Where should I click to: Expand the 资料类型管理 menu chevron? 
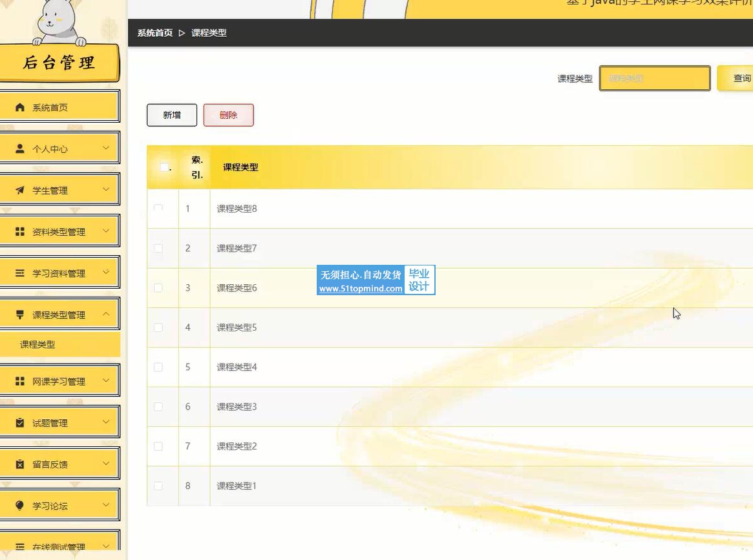(106, 231)
